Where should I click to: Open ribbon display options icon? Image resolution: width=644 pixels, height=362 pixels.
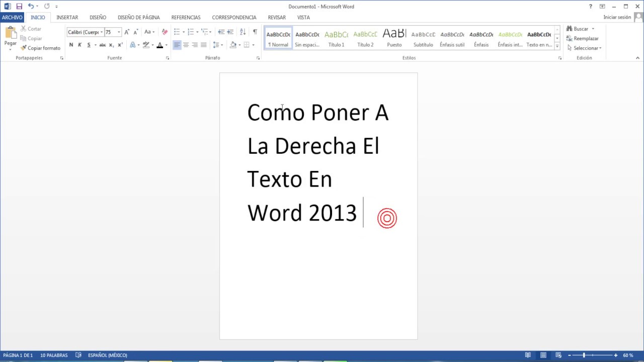tap(602, 7)
